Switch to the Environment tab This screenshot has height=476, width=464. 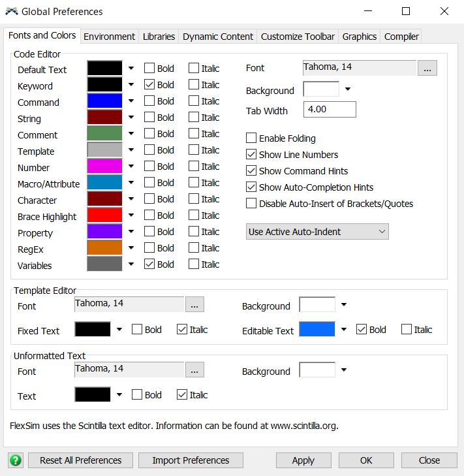click(x=109, y=37)
